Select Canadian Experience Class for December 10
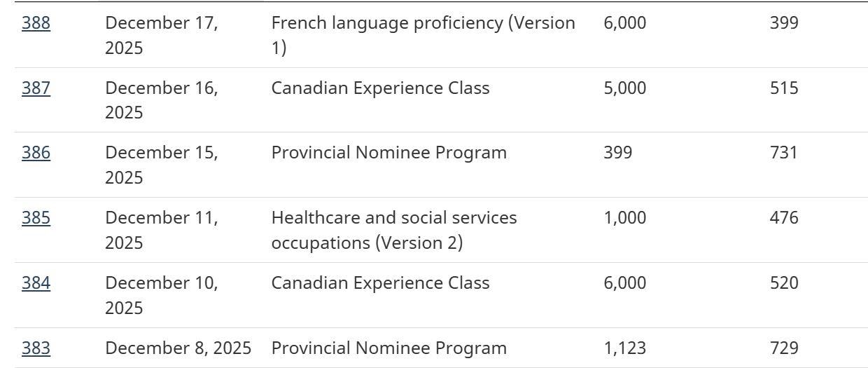Screen dimensions: 868x368 pos(380,283)
